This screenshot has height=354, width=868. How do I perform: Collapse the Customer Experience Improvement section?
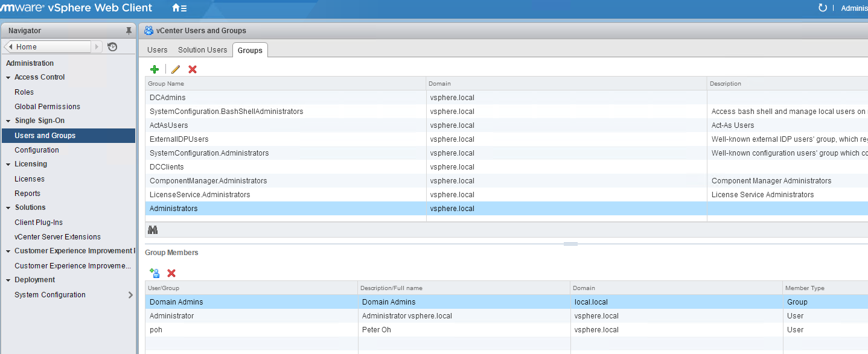(x=8, y=251)
